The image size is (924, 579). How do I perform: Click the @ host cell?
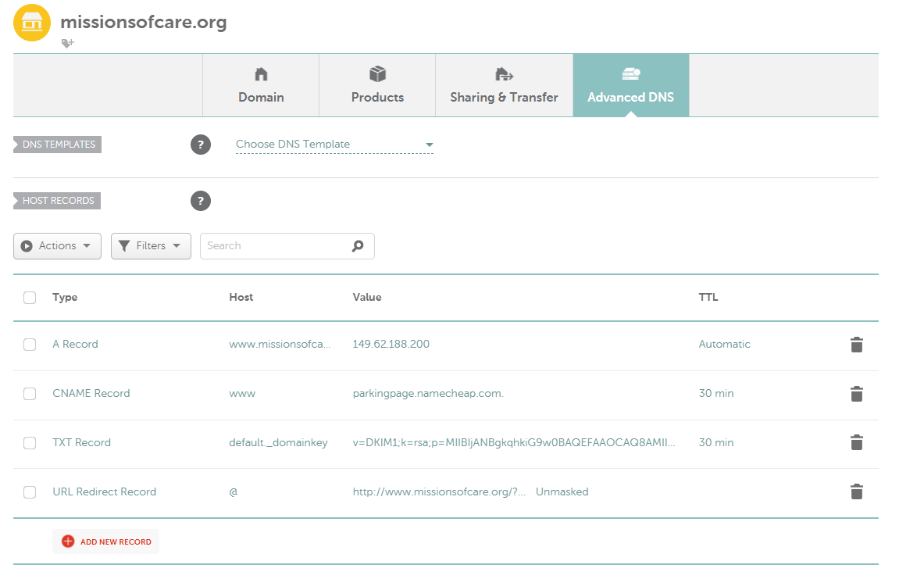(234, 491)
